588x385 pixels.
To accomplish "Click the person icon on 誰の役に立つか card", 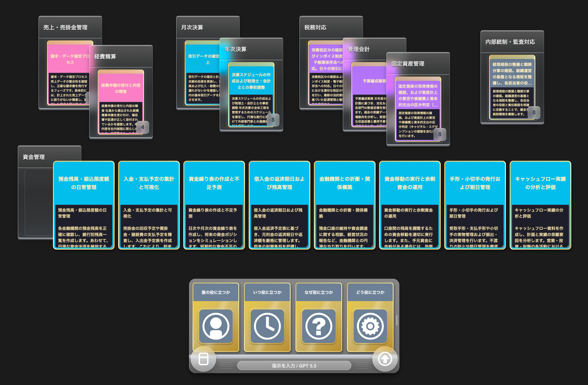I will click(216, 326).
